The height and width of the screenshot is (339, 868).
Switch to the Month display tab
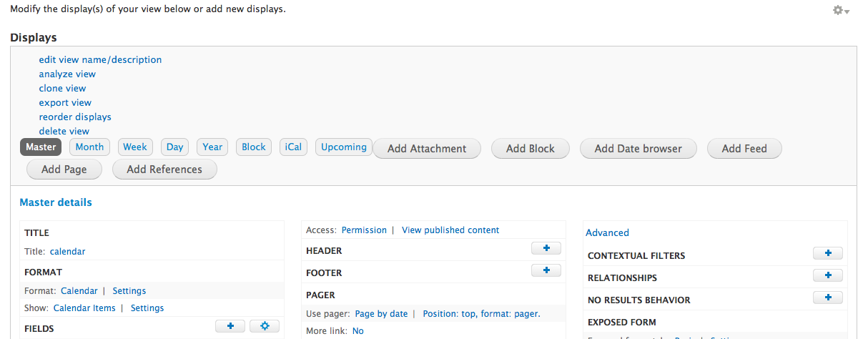(x=90, y=147)
